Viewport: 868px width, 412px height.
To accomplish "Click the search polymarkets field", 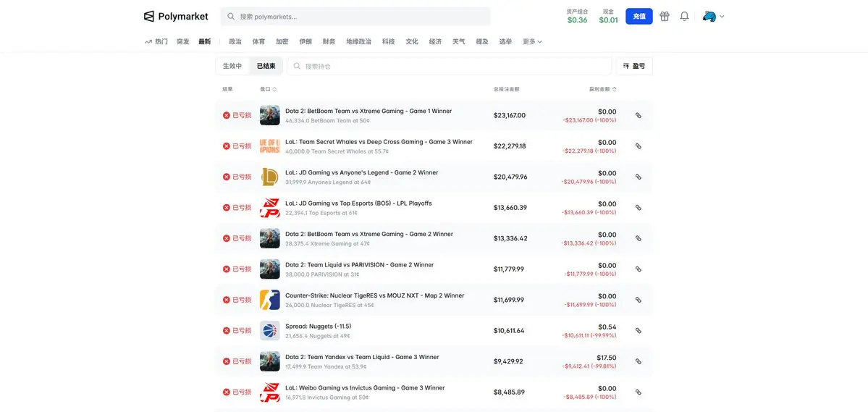I will (x=355, y=17).
